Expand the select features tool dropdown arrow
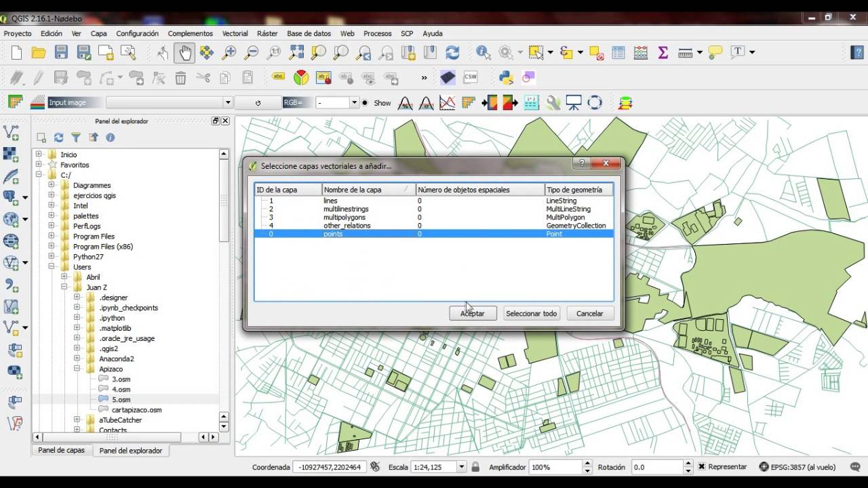Screen dimensions: 868x488 550,52
